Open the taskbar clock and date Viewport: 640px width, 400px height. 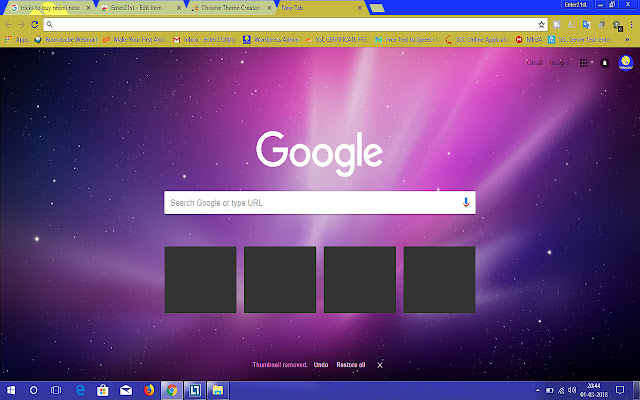tap(594, 391)
